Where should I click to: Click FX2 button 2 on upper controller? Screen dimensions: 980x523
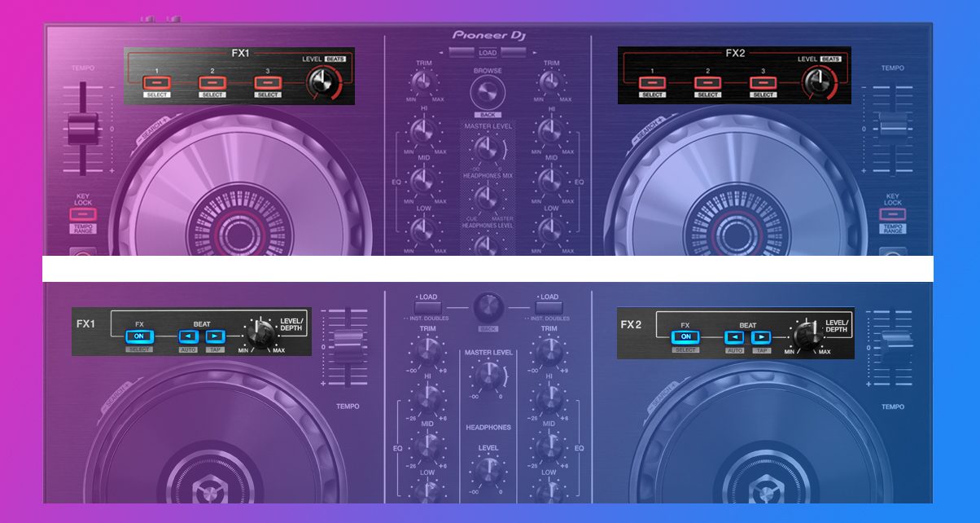pyautogui.click(x=707, y=83)
